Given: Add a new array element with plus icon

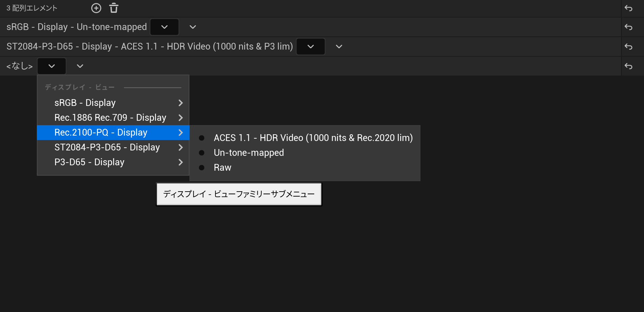Looking at the screenshot, I should (96, 8).
